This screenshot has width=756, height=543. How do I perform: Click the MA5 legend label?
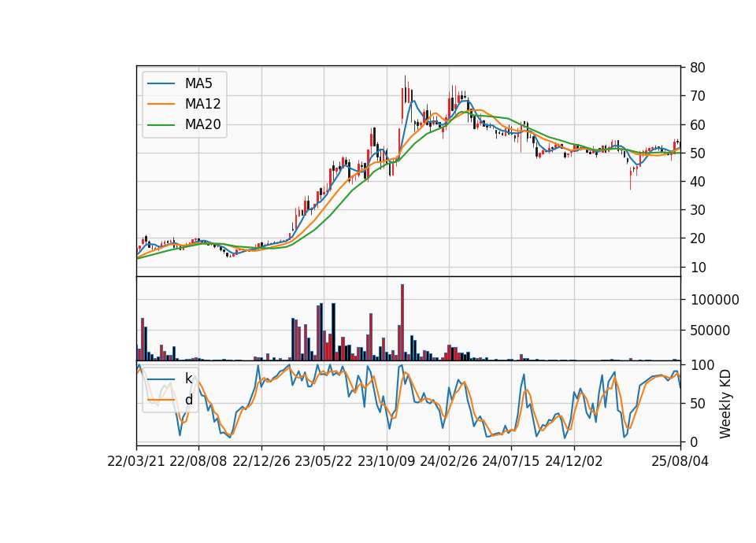[198, 83]
